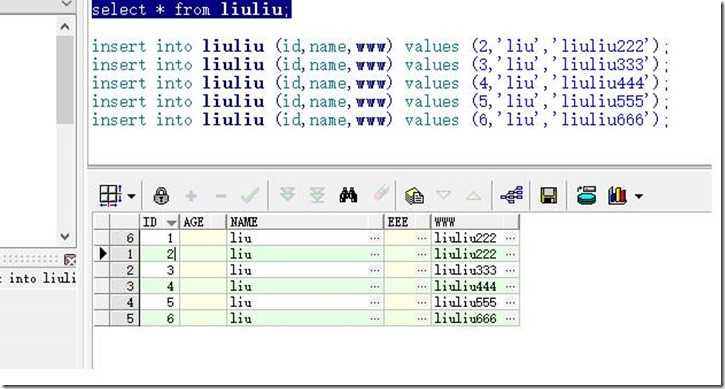725x389 pixels.
Task: Click the single record view icon
Action: (586, 195)
